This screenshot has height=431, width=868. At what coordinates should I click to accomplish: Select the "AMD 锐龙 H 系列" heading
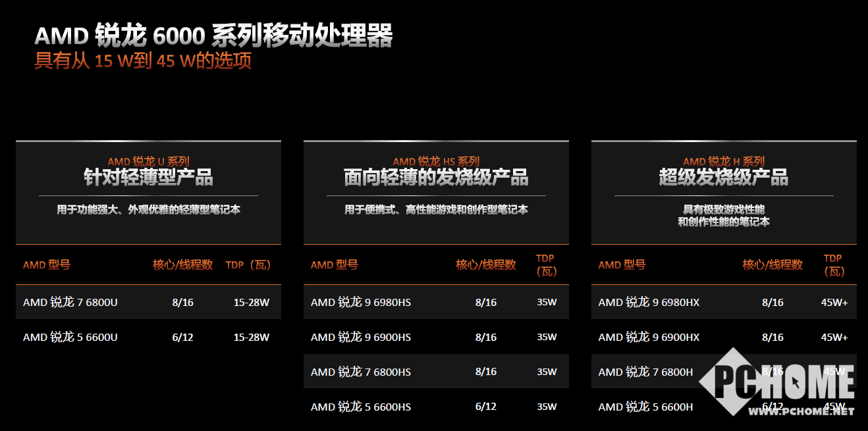coord(724,161)
